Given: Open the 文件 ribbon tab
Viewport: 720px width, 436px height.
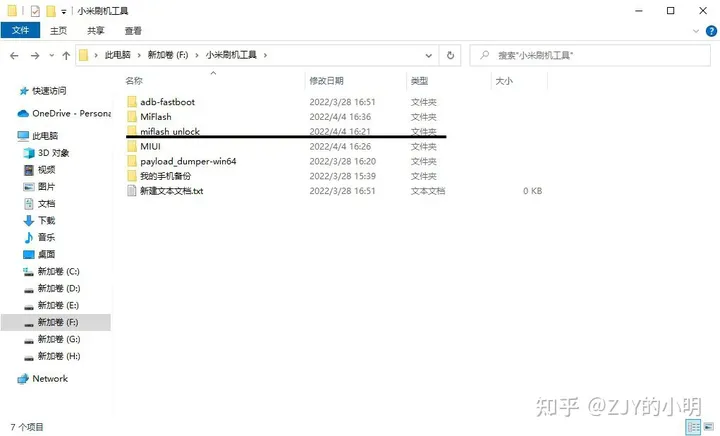Looking at the screenshot, I should (20, 31).
